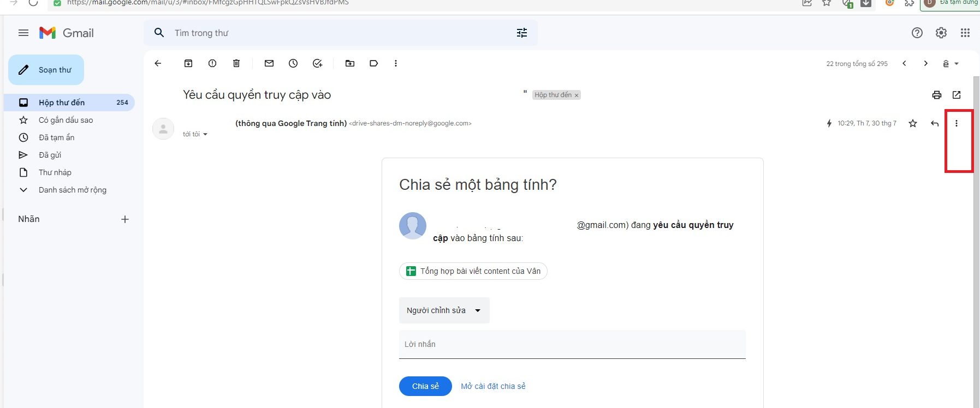Expand the tới tôi recipient details

point(205,134)
